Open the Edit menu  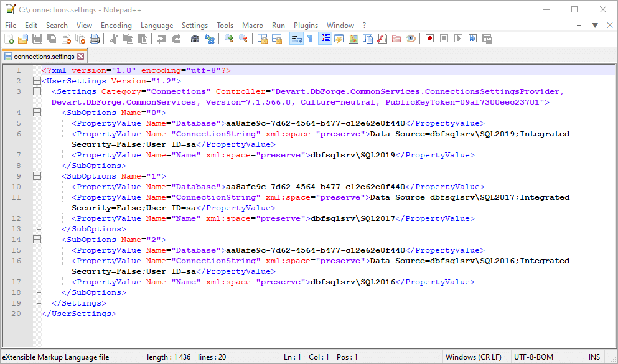click(x=31, y=26)
